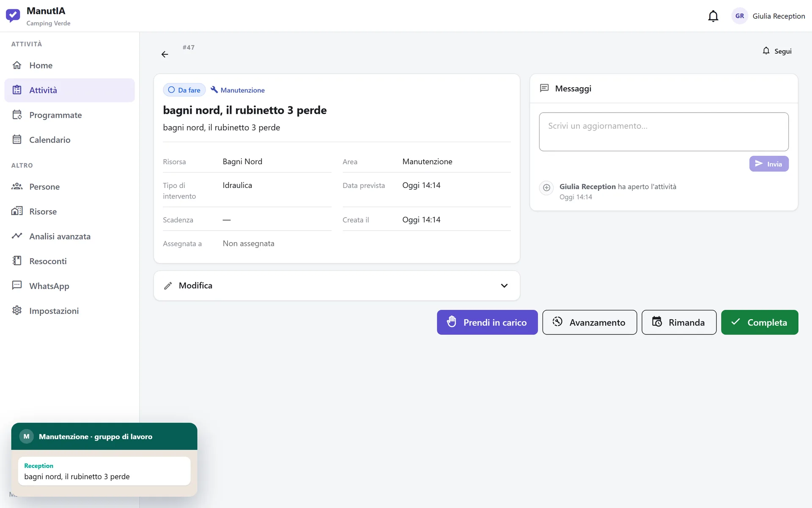Click the Programmate calendar-clock icon
The height and width of the screenshot is (508, 812).
[17, 115]
